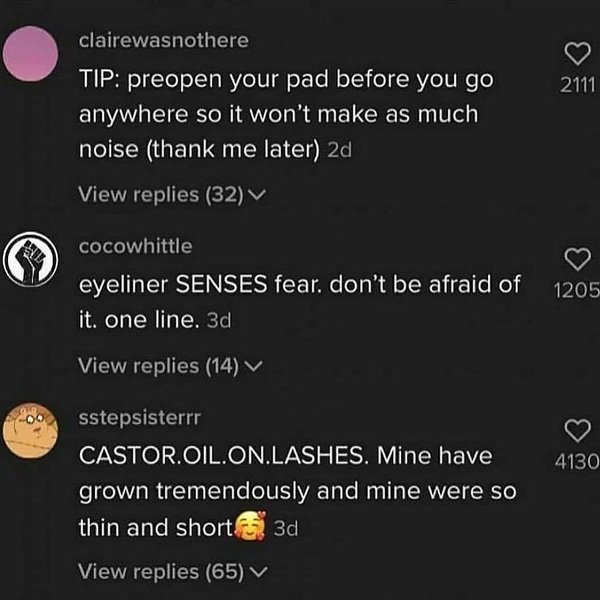The height and width of the screenshot is (600, 600).
Task: Like the clairewasnothere comment with the heart
Action: click(577, 53)
